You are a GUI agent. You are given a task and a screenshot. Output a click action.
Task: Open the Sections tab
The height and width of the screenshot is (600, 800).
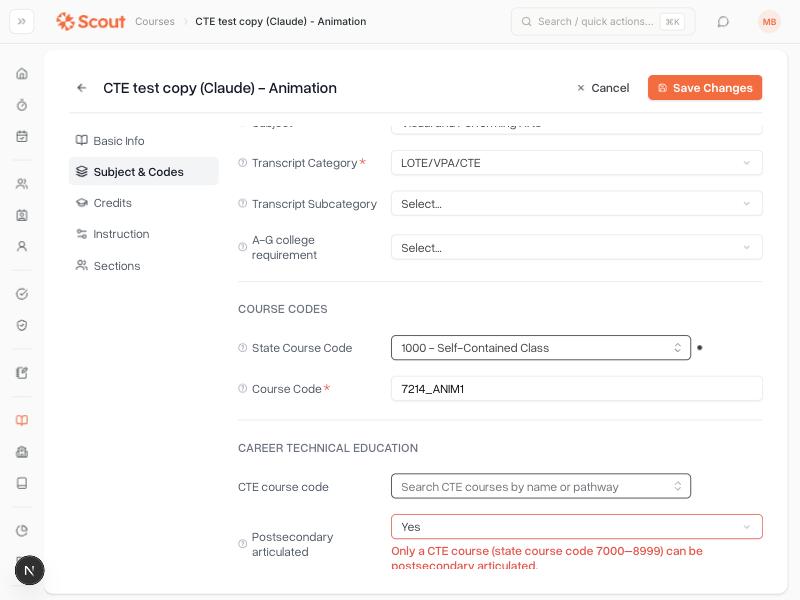[143, 266]
